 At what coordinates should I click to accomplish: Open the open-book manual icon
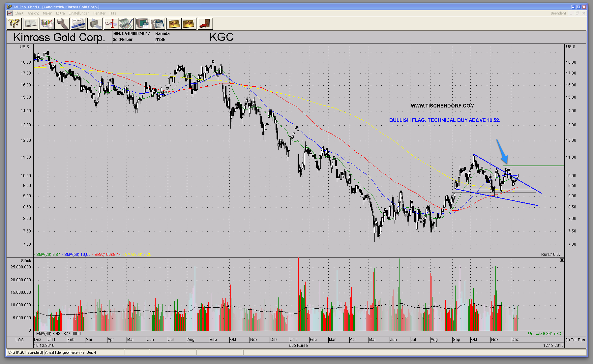point(31,24)
